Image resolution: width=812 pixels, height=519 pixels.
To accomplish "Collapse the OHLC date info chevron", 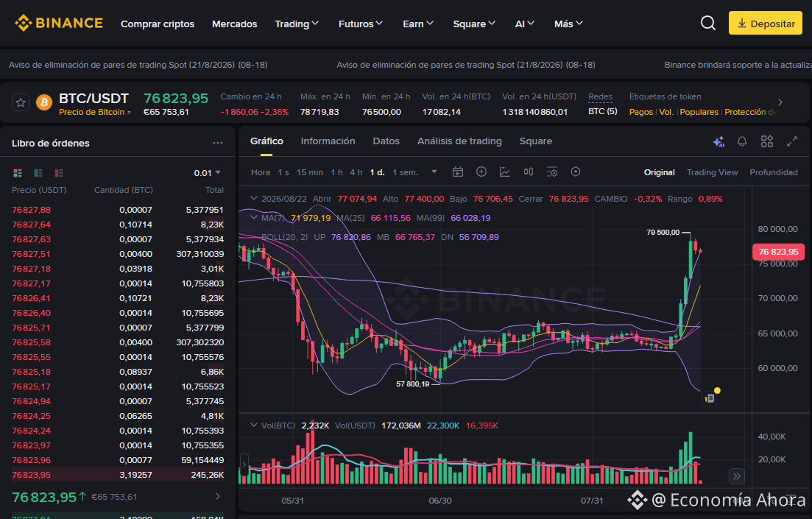I will coord(254,198).
